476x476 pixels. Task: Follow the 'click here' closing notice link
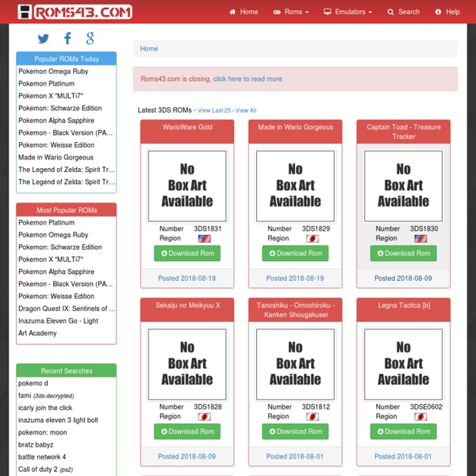[231, 79]
